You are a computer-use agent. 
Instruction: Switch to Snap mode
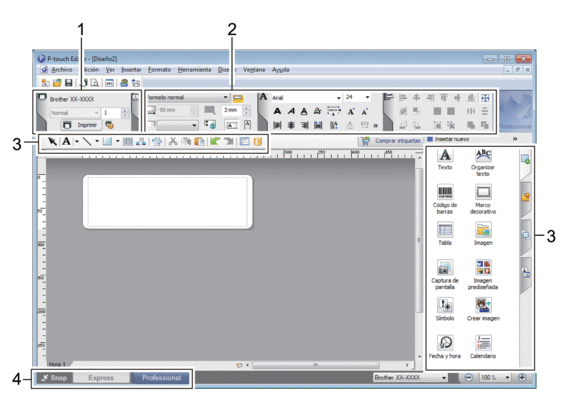point(54,378)
